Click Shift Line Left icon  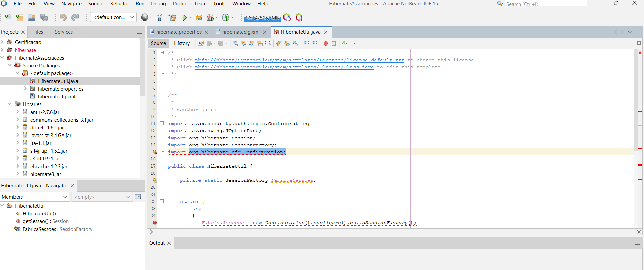(x=306, y=43)
